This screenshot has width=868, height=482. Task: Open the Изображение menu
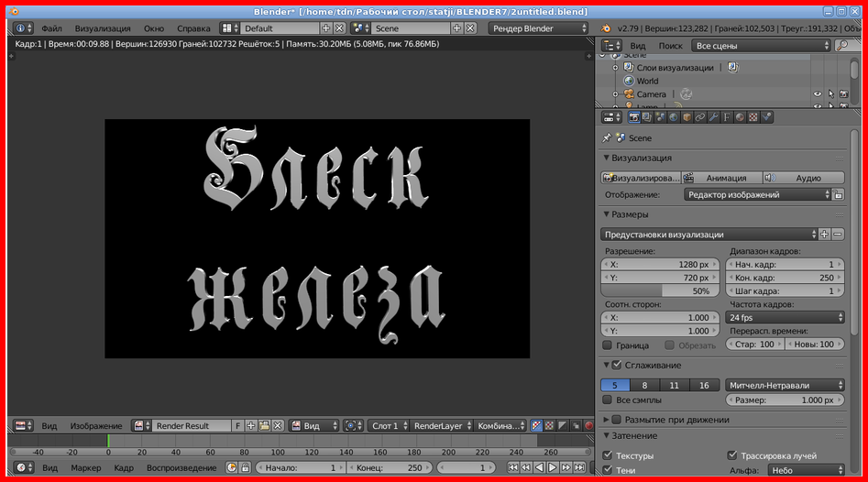(95, 425)
